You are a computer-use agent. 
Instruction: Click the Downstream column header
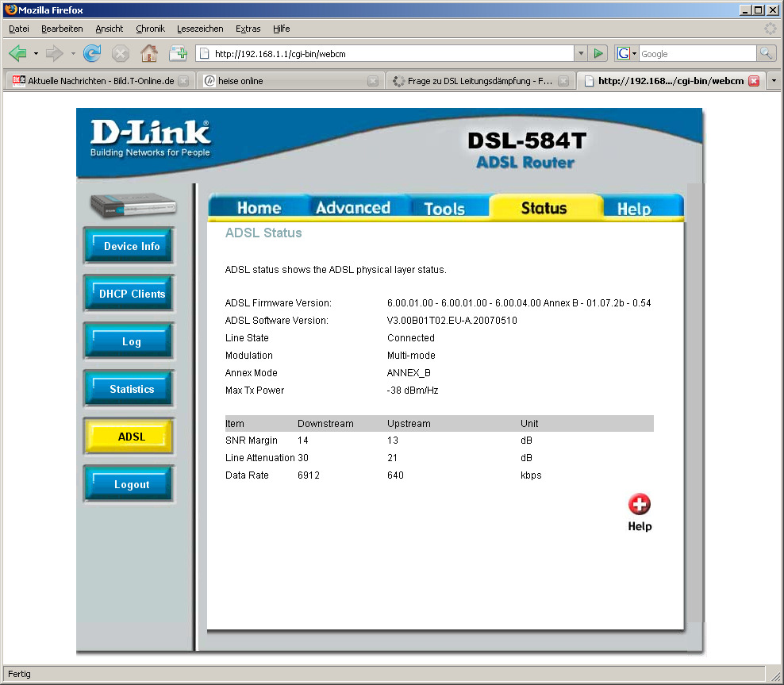point(325,424)
